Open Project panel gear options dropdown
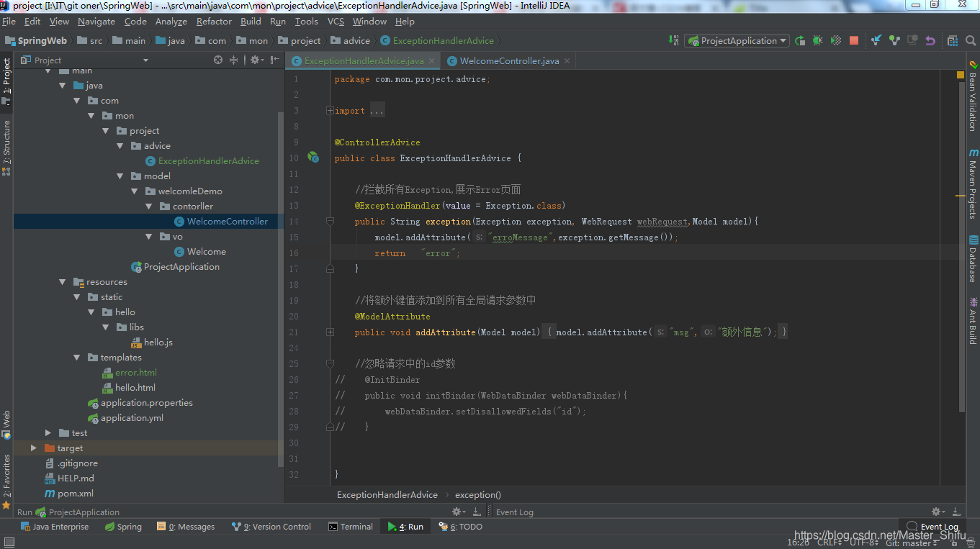The height and width of the screenshot is (549, 980). 256,60
